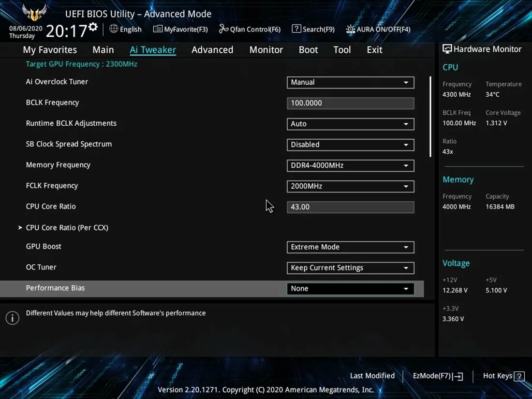Click the +3.3V 3.360 V reading

(453, 319)
